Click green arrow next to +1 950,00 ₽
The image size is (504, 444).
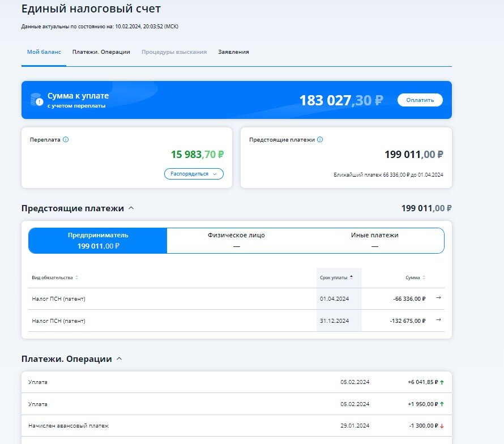pyautogui.click(x=442, y=404)
